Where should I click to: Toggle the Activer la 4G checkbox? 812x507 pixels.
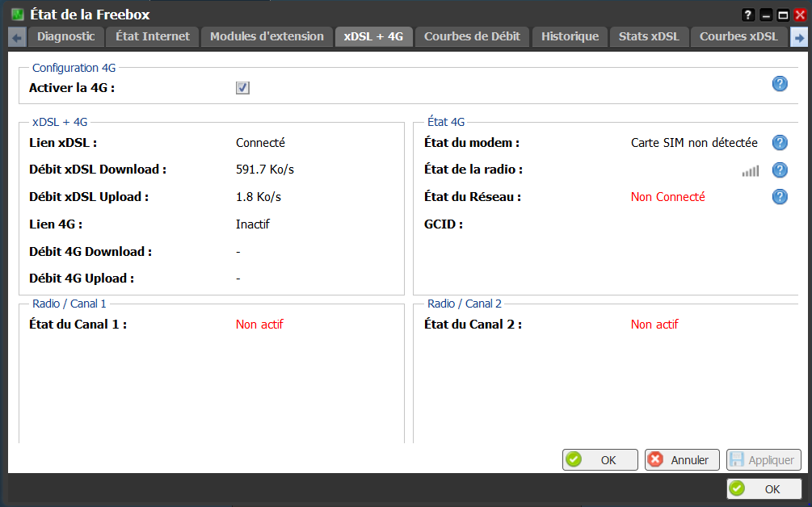(x=242, y=88)
